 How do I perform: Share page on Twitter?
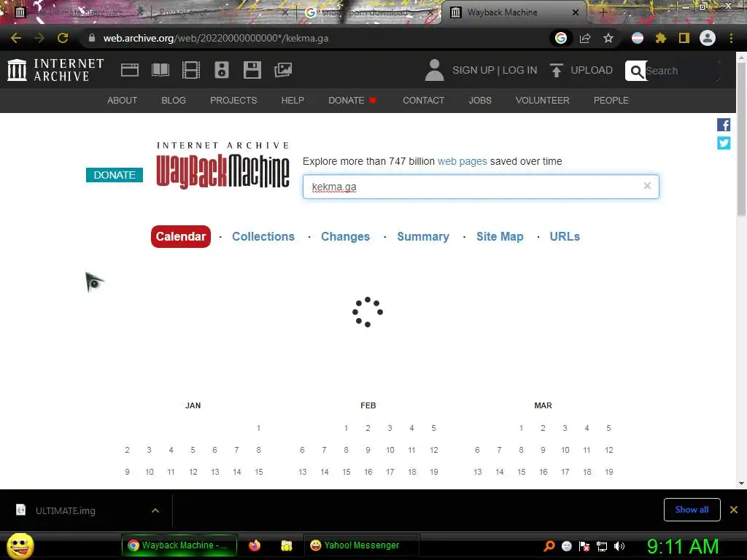724,143
